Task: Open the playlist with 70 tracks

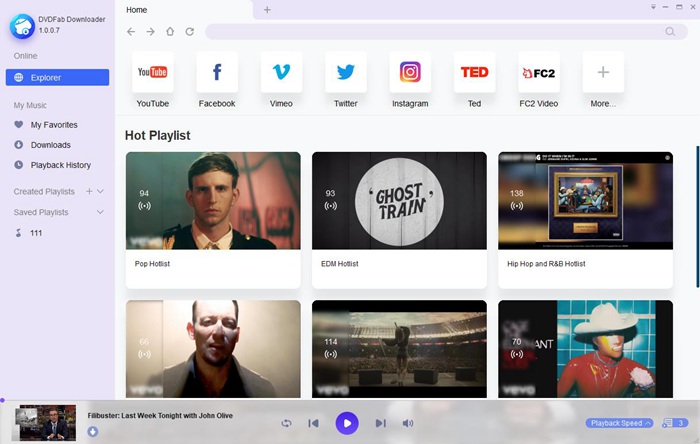Action: coord(585,349)
